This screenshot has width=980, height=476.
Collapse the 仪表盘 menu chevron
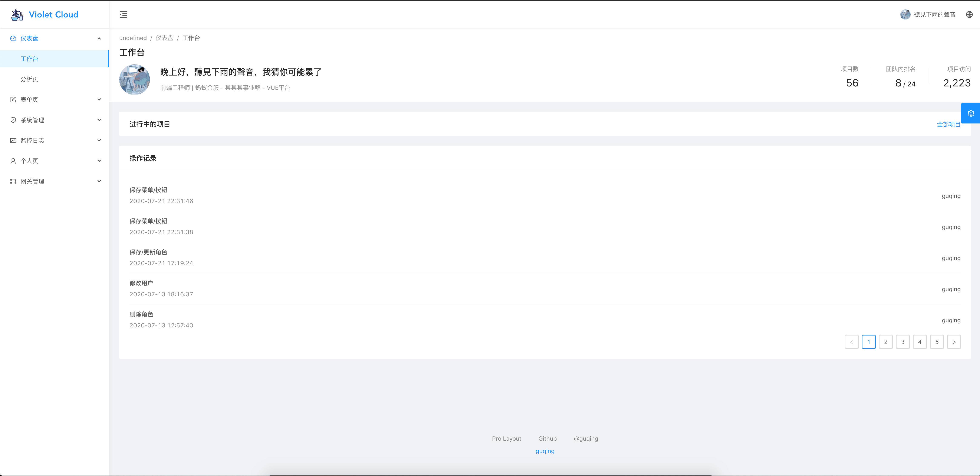[x=99, y=38]
